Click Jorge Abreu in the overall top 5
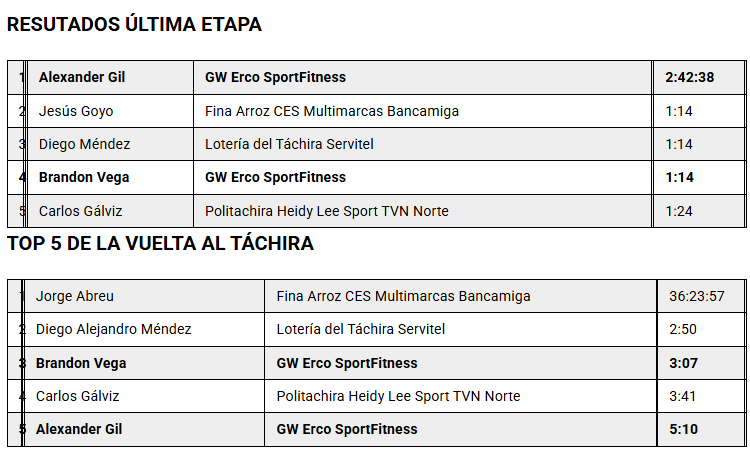The height and width of the screenshot is (449, 750). click(75, 296)
